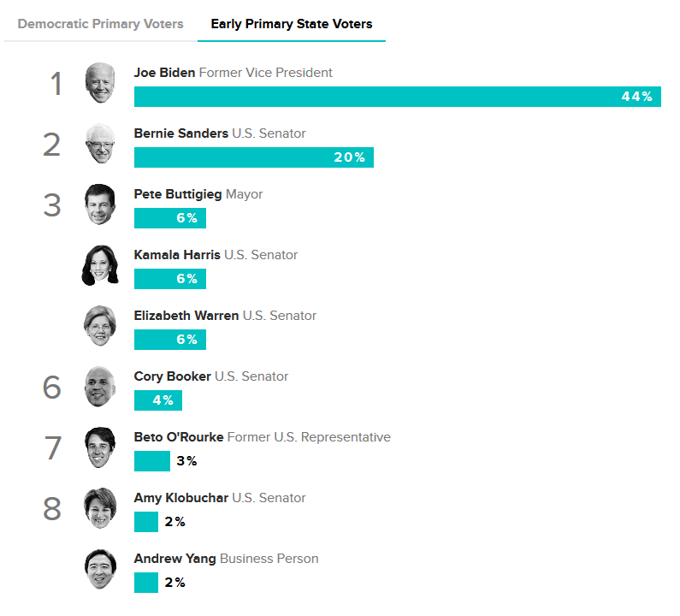Click Bernie Sanders' portrait photo
680x616 pixels.
(x=100, y=144)
